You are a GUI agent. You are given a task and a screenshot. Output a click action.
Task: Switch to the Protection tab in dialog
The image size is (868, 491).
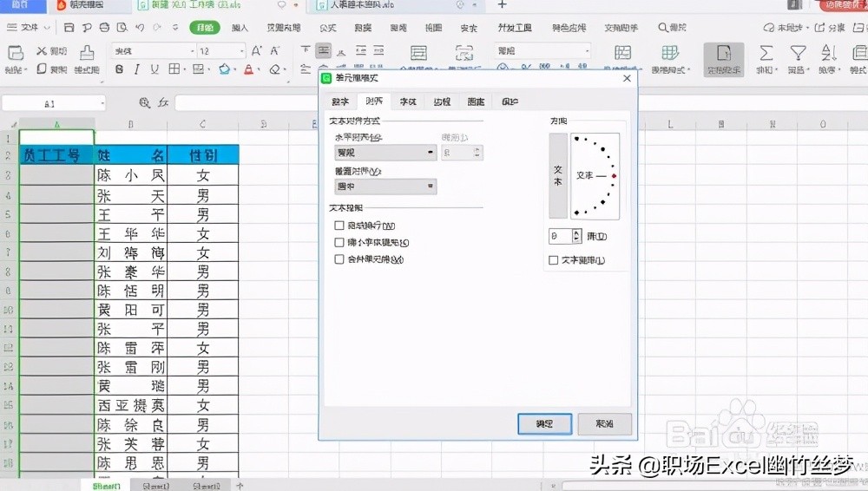coord(510,101)
